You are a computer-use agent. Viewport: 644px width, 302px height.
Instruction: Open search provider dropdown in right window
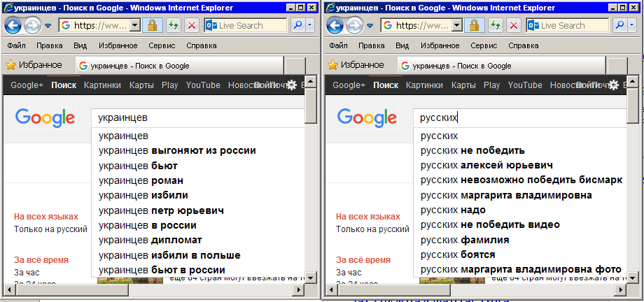(x=631, y=26)
